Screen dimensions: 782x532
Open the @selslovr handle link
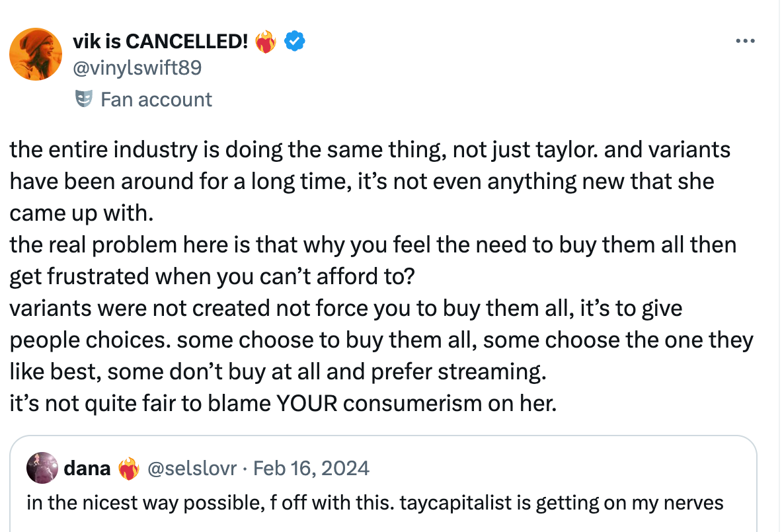click(x=192, y=469)
